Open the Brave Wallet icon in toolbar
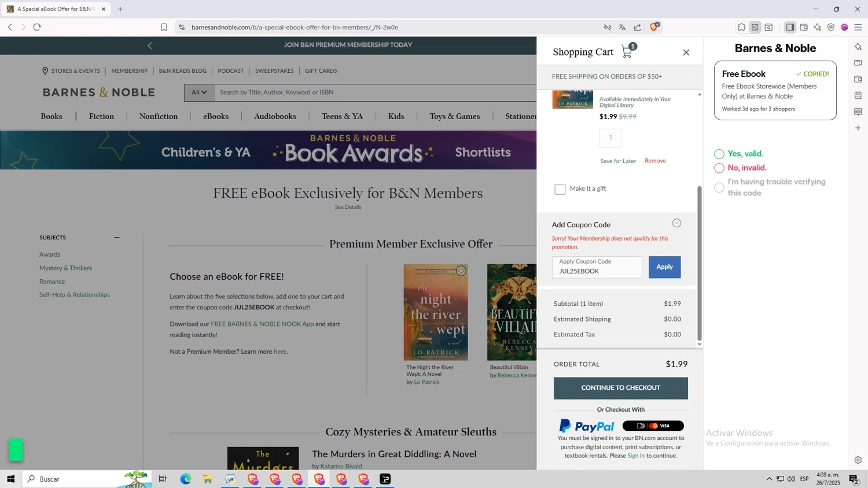 pos(804,27)
